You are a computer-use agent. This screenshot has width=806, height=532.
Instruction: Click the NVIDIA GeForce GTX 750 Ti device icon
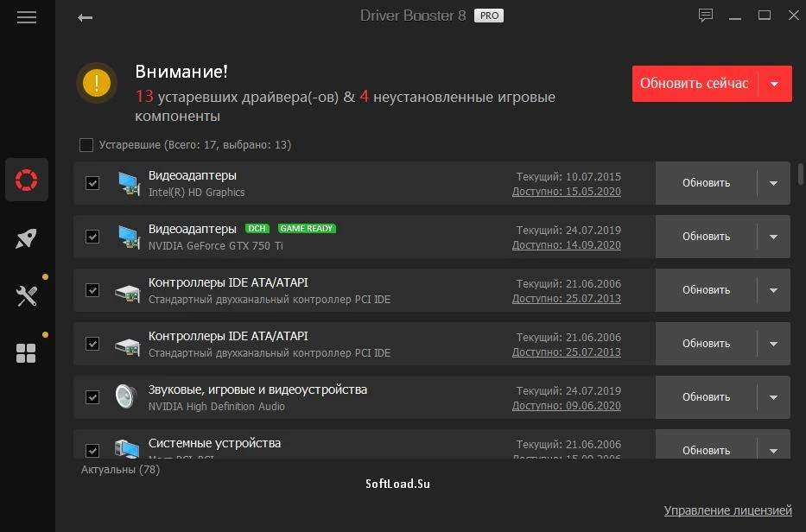[x=128, y=237]
